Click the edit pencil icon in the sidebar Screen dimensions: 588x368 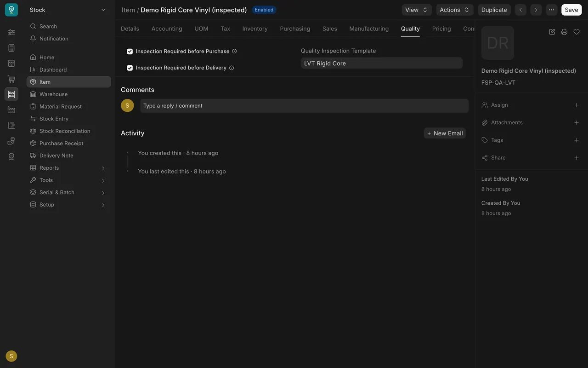click(552, 32)
